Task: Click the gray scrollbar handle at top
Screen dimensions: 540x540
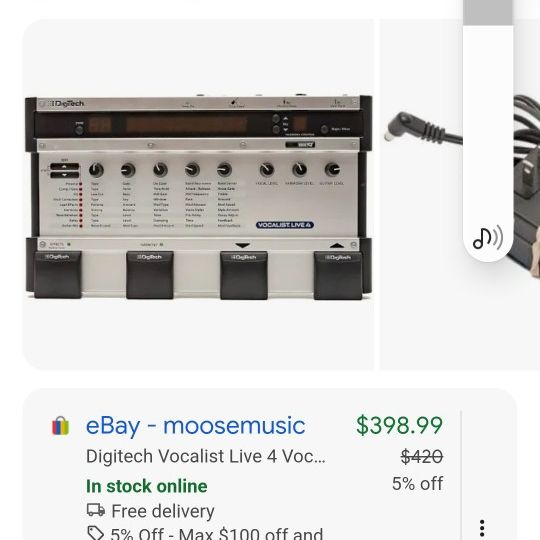Action: tap(488, 12)
